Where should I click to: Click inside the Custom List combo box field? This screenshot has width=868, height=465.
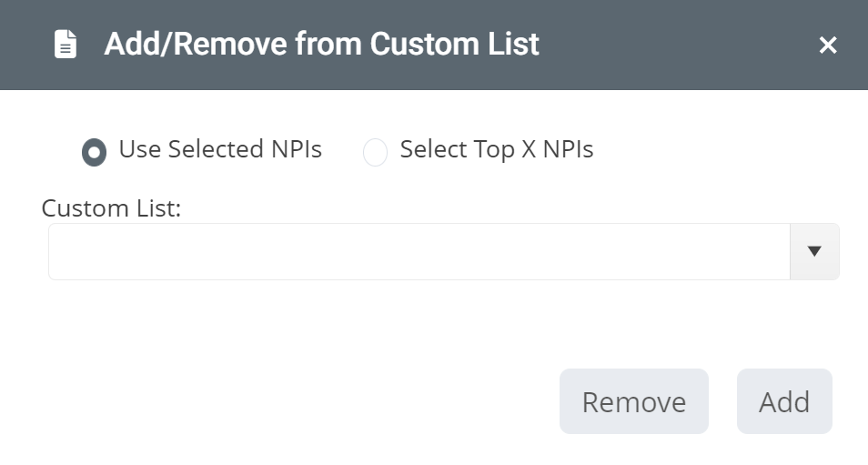(419, 251)
